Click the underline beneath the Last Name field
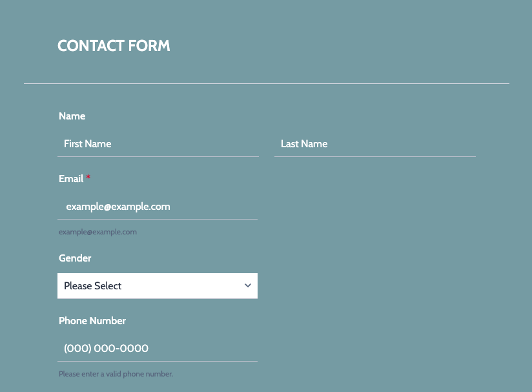Image resolution: width=532 pixels, height=392 pixels. [x=374, y=156]
